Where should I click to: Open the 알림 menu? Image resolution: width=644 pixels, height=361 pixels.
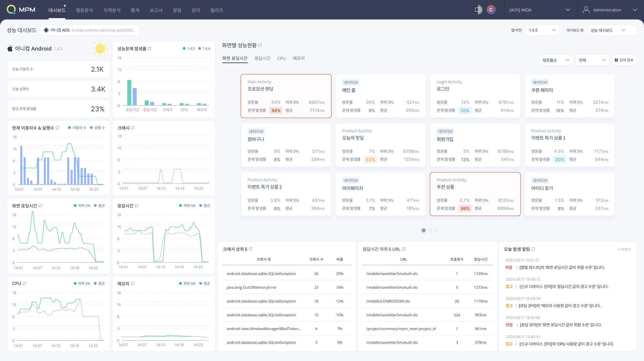tap(177, 10)
